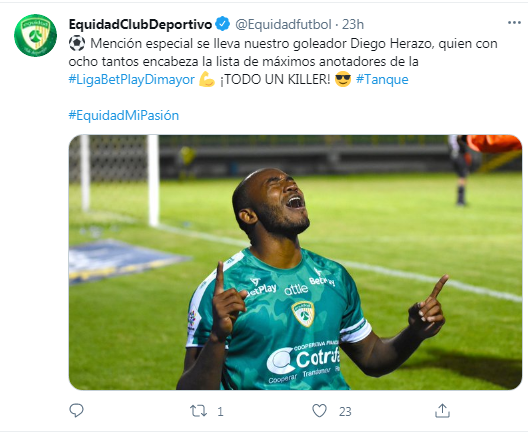528x432 pixels.
Task: Click the Equidad club profile avatar
Action: 35,35
